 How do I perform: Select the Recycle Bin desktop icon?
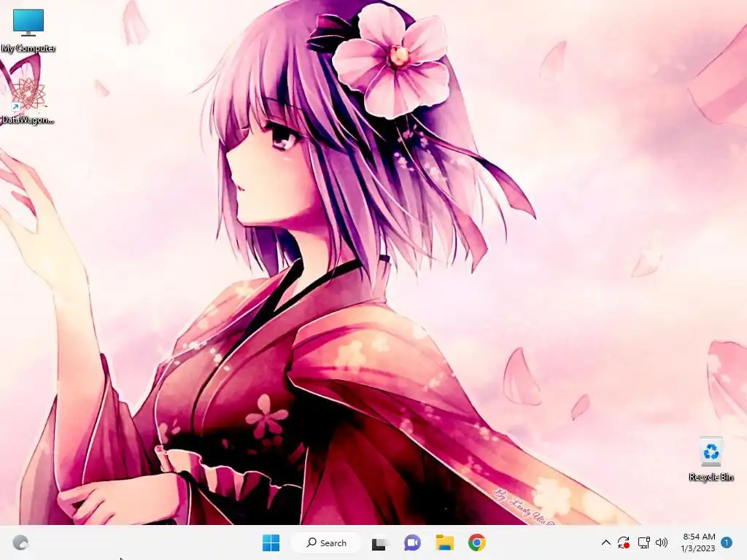[711, 459]
